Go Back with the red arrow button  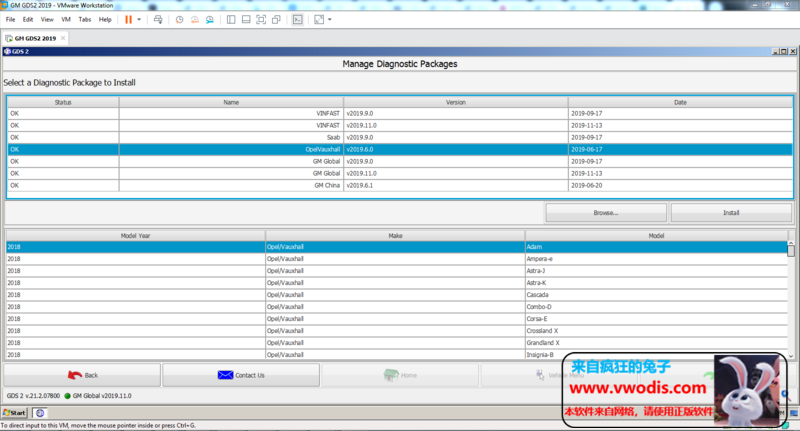82,375
